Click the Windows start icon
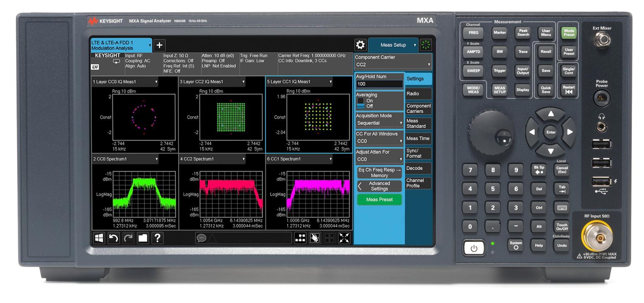This screenshot has width=644, height=303. tap(99, 238)
